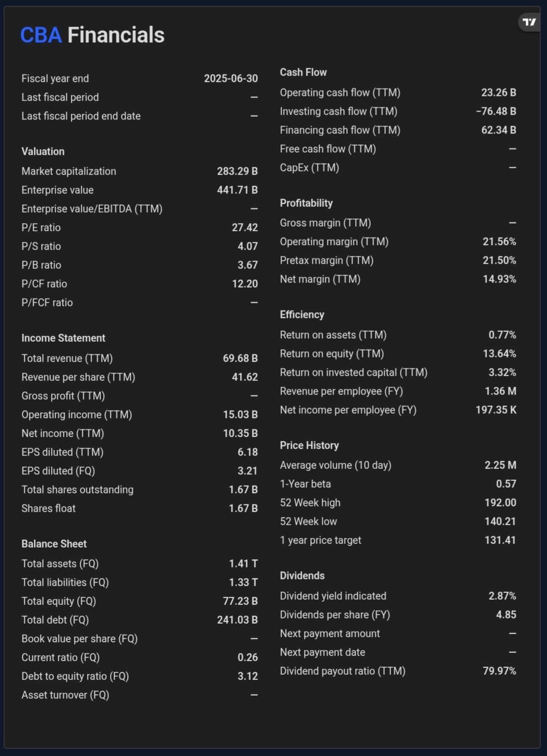547x756 pixels.
Task: Select the Valuation section header
Action: 43,152
